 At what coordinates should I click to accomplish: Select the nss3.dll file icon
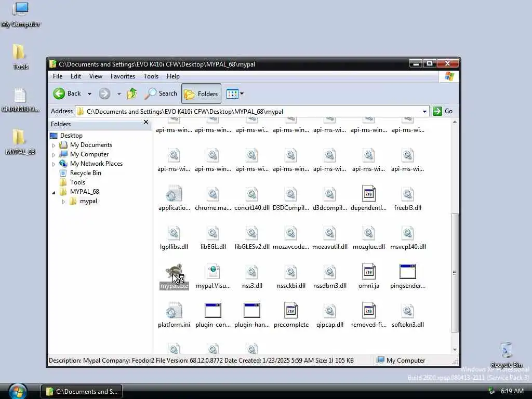(252, 272)
